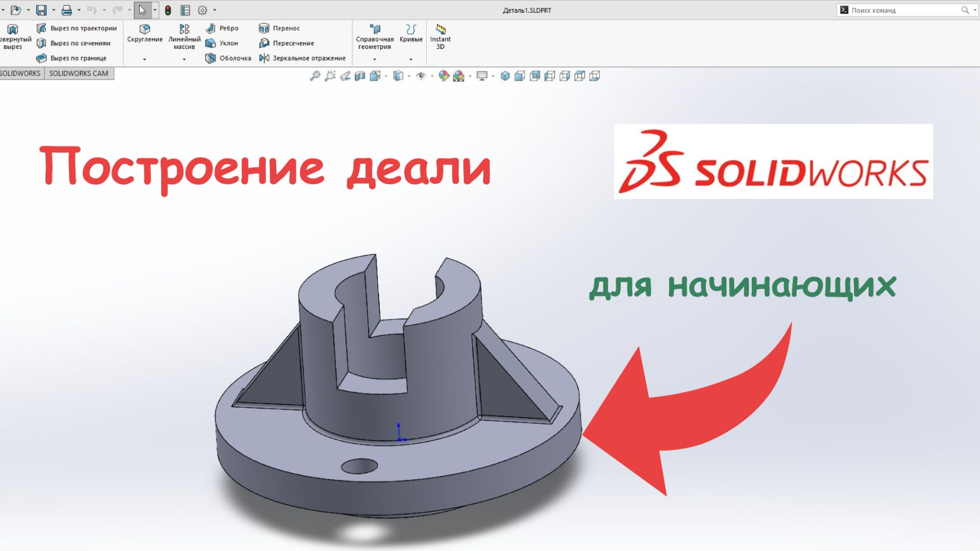Toggle Hide/Show Items eye icon
The width and height of the screenshot is (980, 551).
tap(421, 76)
